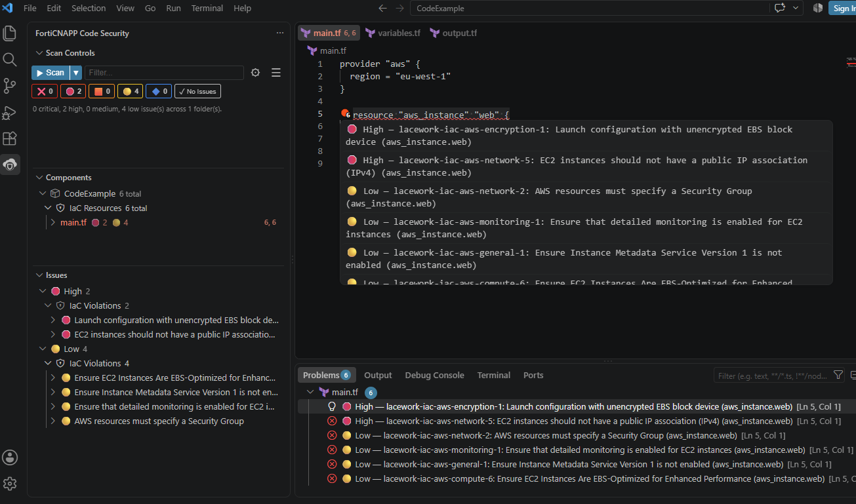The image size is (856, 504).
Task: Open the Manage gear in the activity bar
Action: [x=10, y=484]
